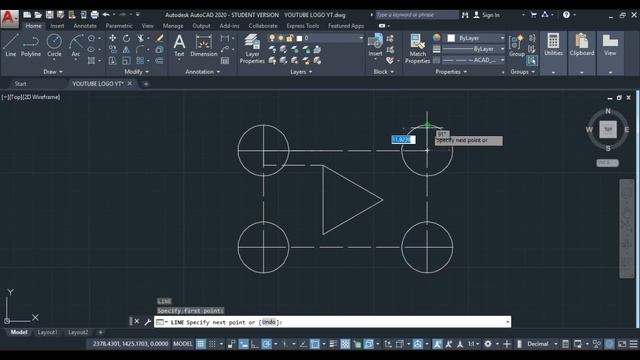640x360 pixels.
Task: Click the Plot print icon in quick access toolbar
Action: coord(94,15)
